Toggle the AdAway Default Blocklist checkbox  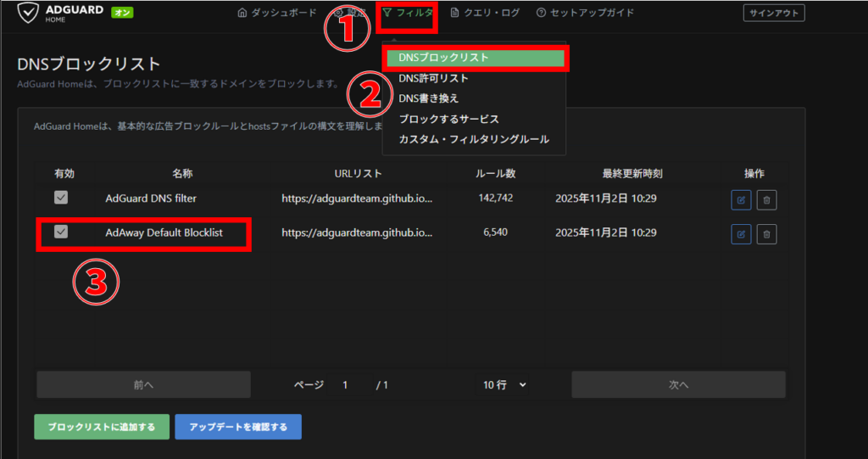tap(61, 232)
